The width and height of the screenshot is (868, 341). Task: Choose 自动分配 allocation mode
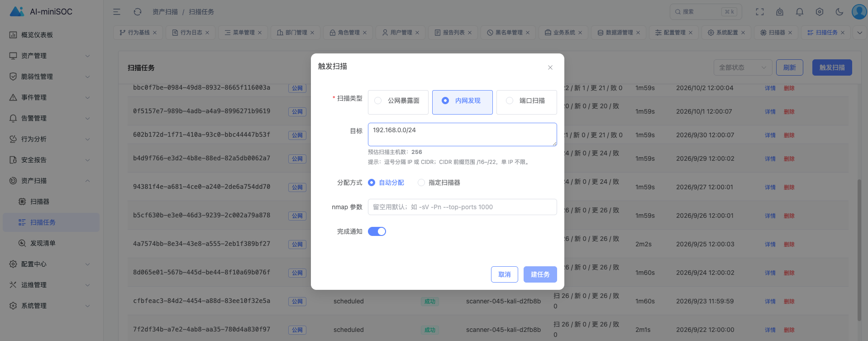[386, 183]
